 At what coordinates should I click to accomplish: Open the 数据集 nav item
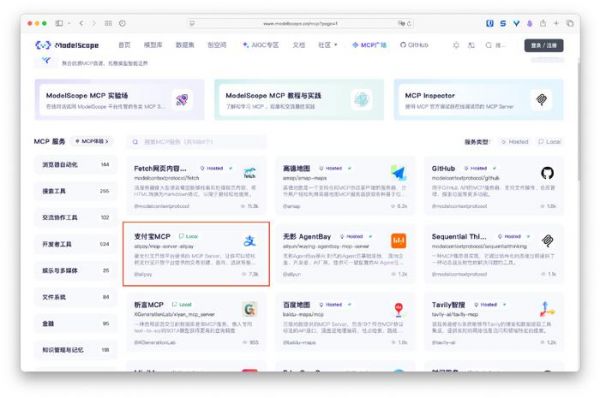pos(185,45)
